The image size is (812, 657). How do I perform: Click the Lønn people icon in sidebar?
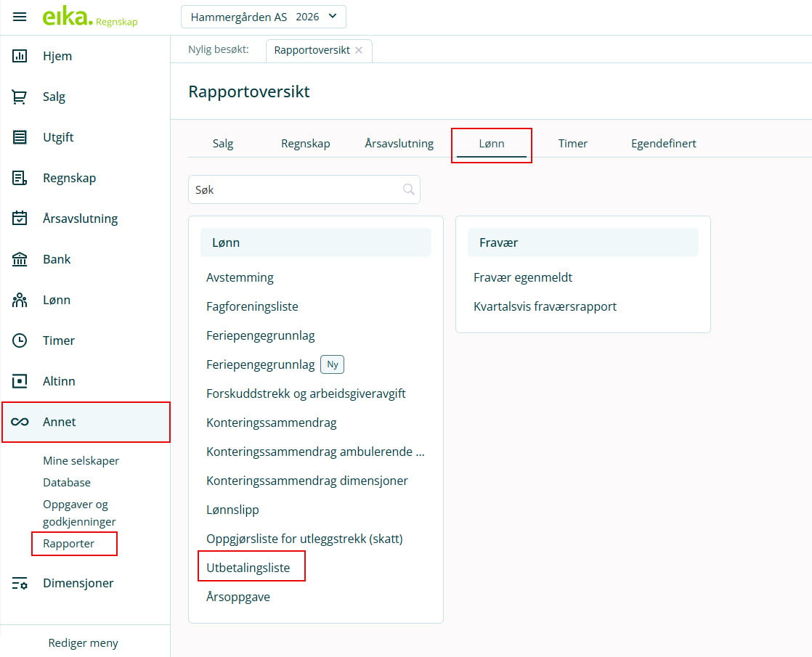point(20,300)
